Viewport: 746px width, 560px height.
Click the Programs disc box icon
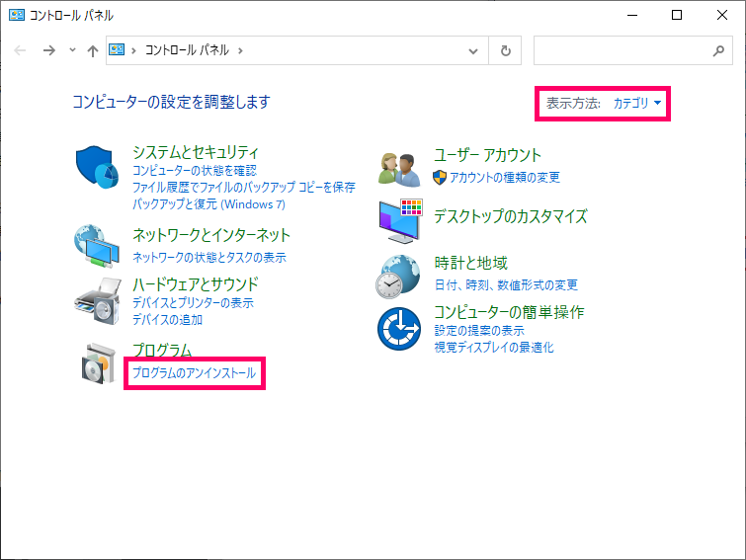[x=99, y=363]
